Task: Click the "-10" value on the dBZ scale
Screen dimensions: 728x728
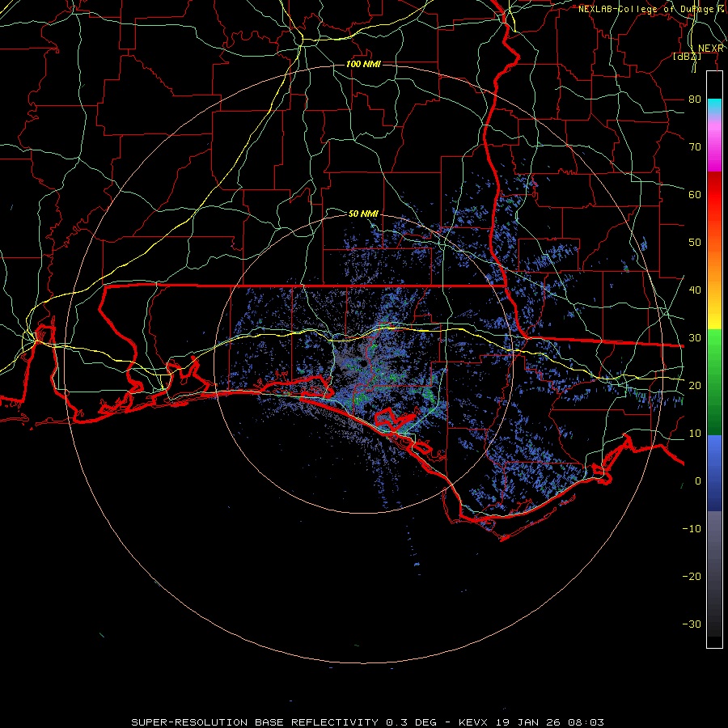Action: tap(692, 529)
